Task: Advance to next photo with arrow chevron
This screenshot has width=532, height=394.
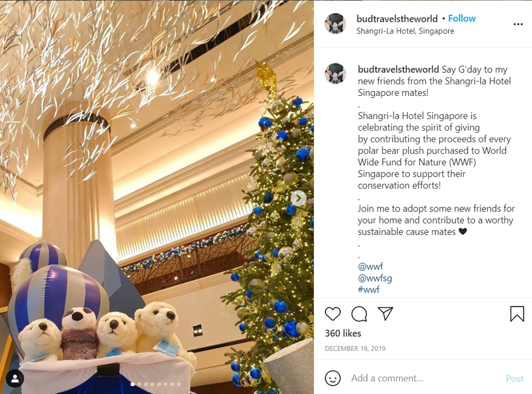Action: coord(298,198)
